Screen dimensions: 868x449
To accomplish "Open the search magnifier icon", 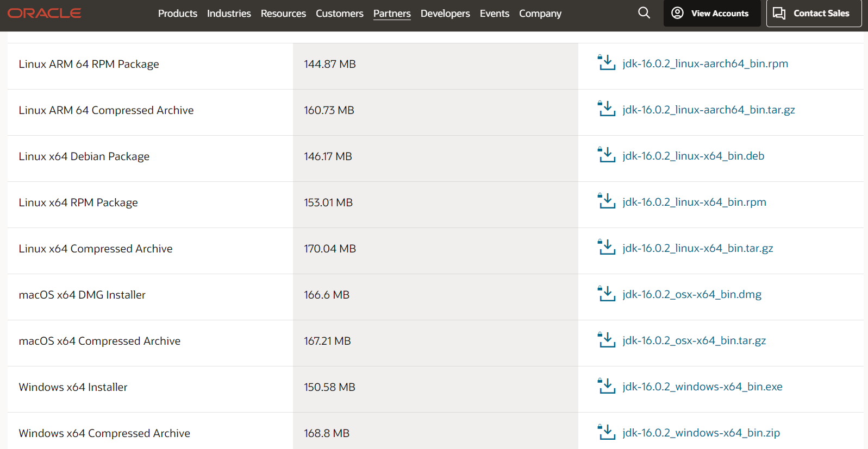I will pyautogui.click(x=644, y=13).
